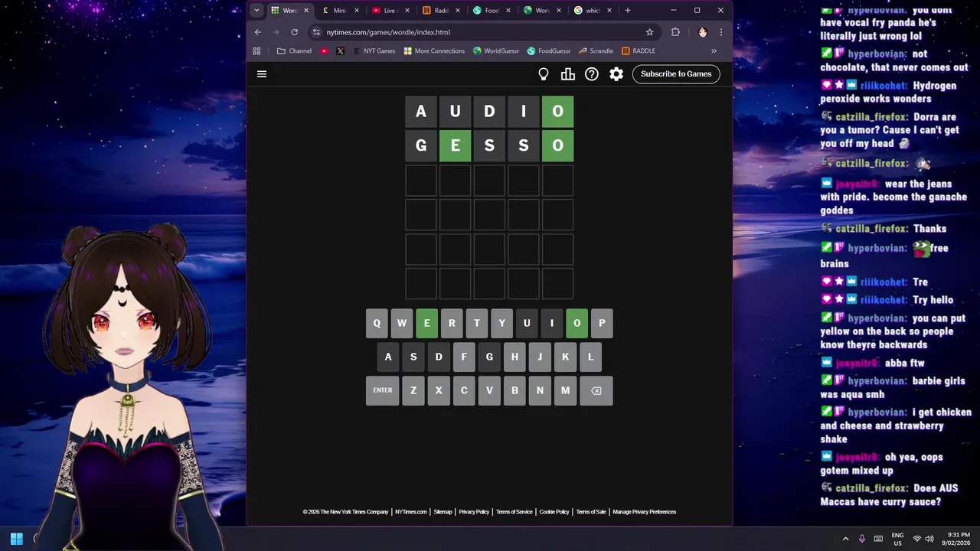This screenshot has height=551, width=980.
Task: Open Chrome three-dot menu
Action: click(x=720, y=32)
